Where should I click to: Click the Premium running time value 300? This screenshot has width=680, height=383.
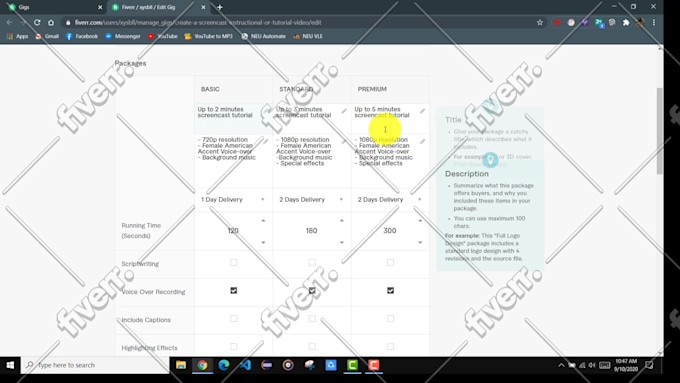(x=390, y=231)
